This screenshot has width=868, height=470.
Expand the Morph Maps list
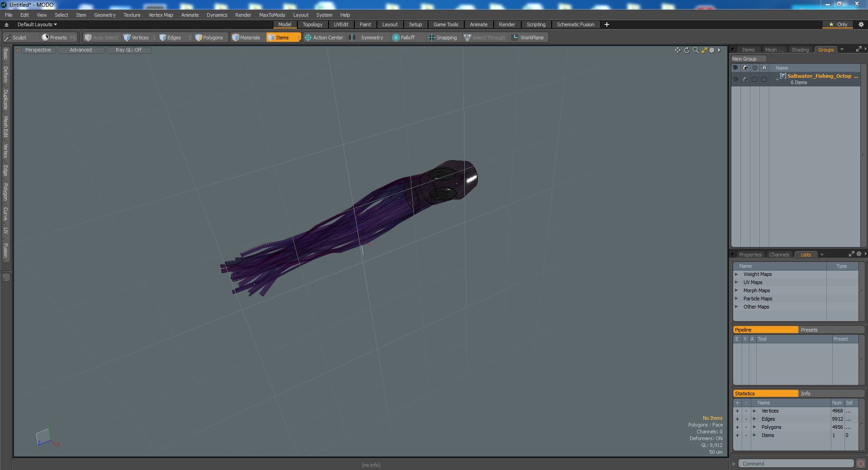(x=736, y=291)
